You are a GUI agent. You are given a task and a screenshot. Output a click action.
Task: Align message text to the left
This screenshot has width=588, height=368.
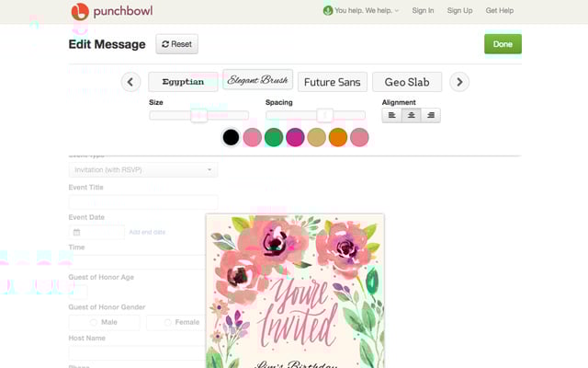(x=392, y=115)
